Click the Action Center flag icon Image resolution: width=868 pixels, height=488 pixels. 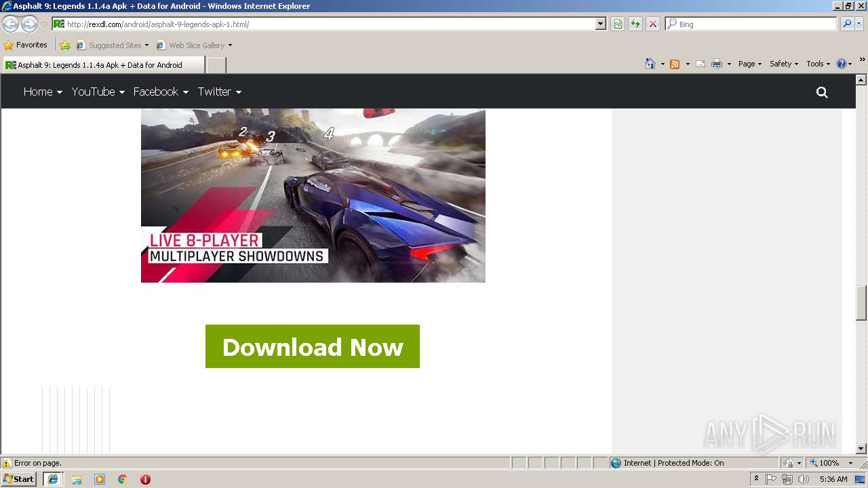point(771,479)
